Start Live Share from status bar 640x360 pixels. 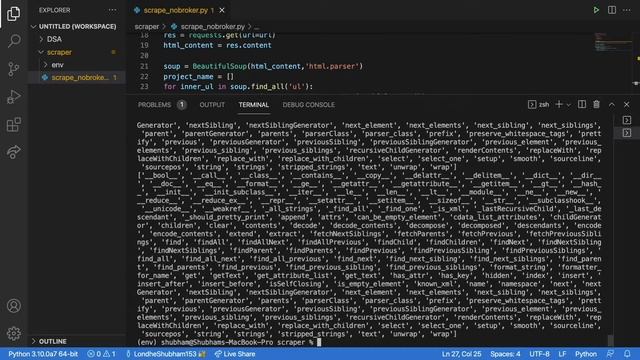point(235,354)
